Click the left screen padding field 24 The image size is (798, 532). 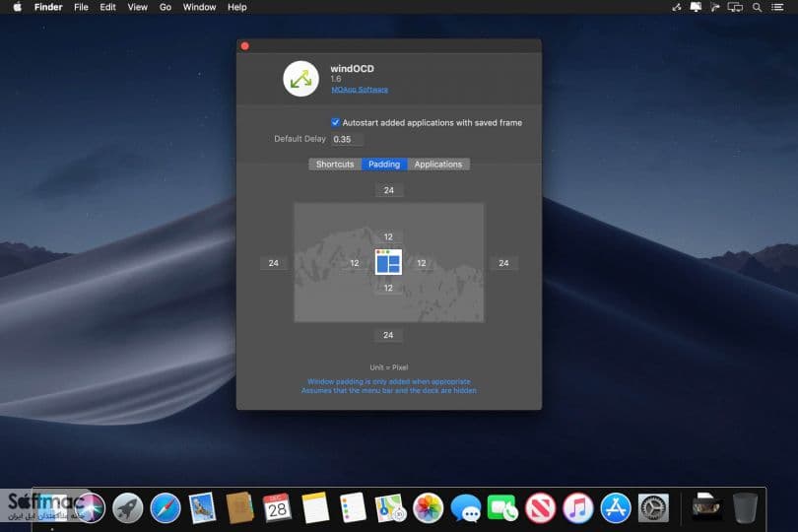pos(274,263)
